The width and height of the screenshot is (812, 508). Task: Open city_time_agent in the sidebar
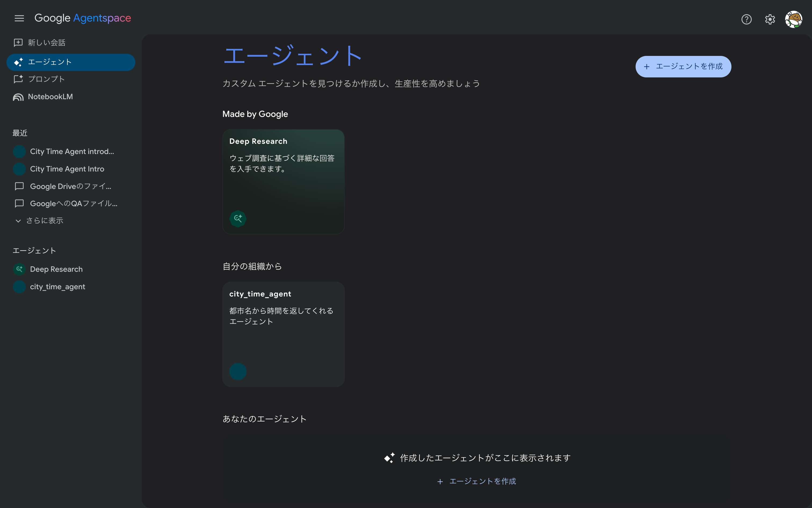point(71,287)
